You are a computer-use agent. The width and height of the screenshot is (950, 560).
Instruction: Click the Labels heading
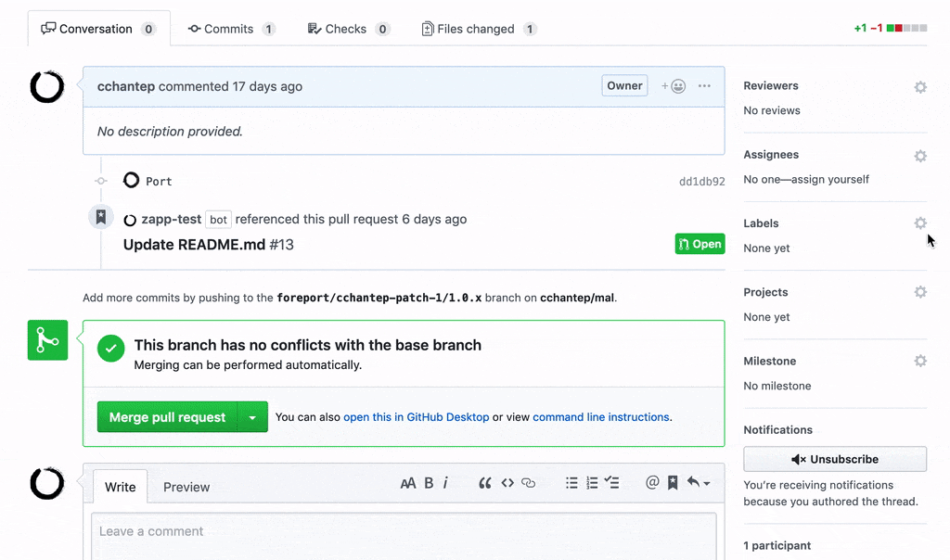(x=761, y=223)
